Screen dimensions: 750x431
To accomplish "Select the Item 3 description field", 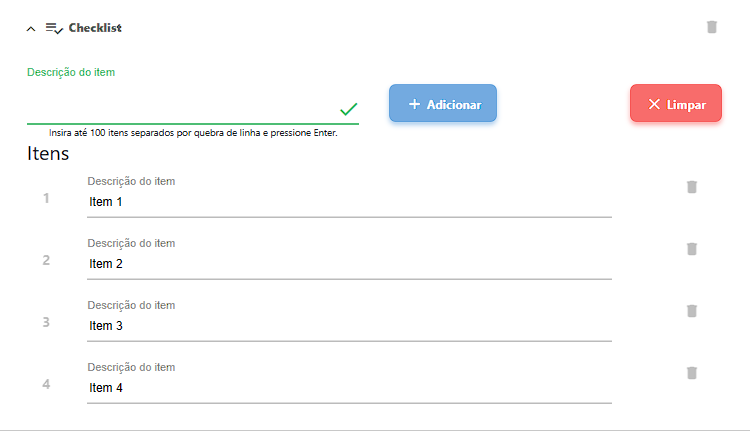I will [x=349, y=327].
